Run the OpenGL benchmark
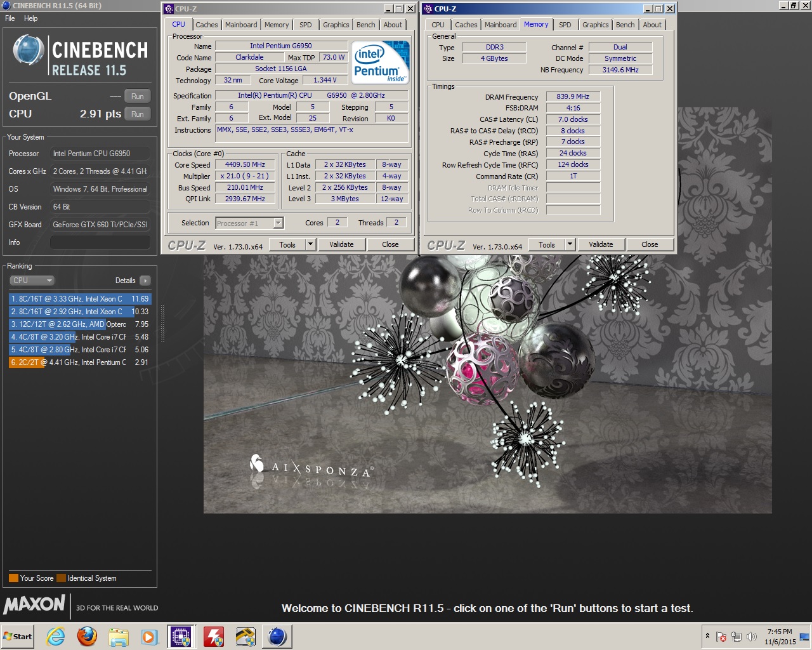The width and height of the screenshot is (812, 650). pyautogui.click(x=138, y=96)
